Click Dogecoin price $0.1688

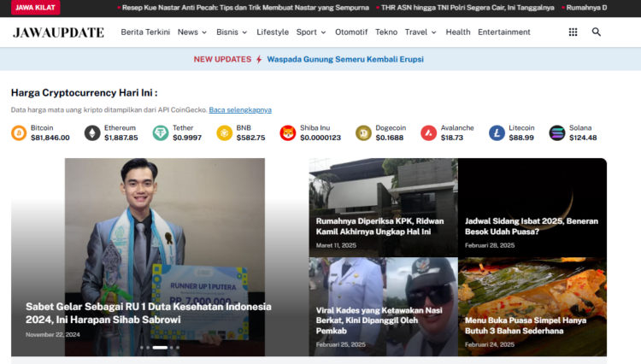[x=390, y=138]
